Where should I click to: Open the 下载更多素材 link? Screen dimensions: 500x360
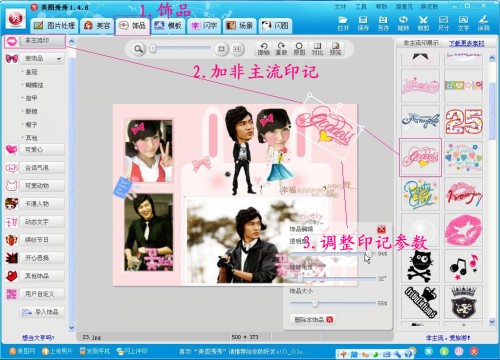pos(466,43)
